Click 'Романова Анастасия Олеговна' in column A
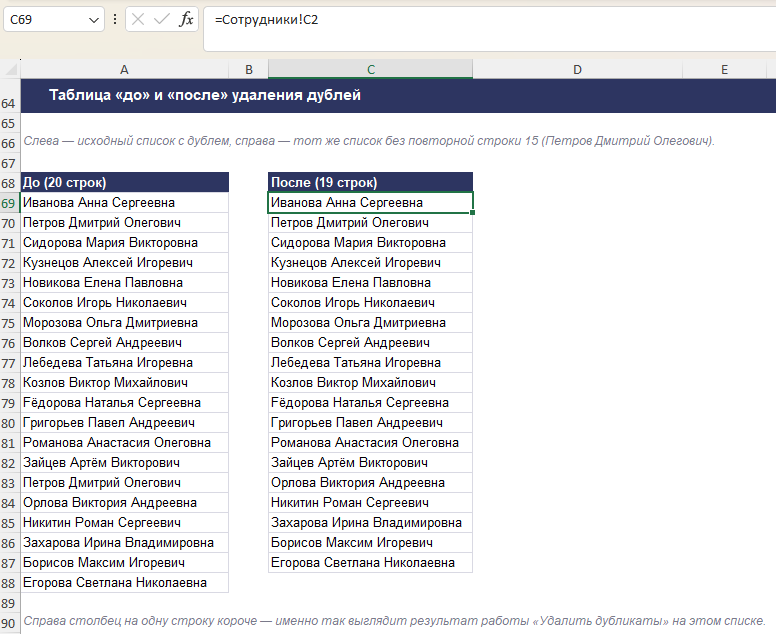The width and height of the screenshot is (776, 634). 124,442
